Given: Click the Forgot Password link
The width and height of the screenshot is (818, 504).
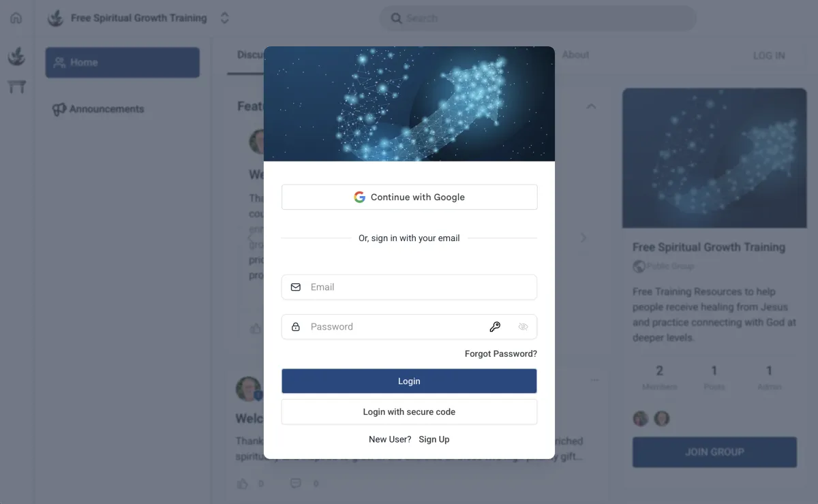Looking at the screenshot, I should tap(501, 353).
